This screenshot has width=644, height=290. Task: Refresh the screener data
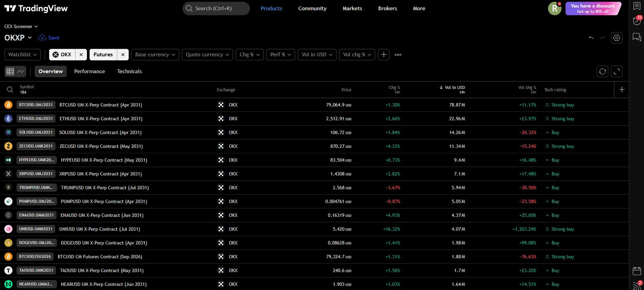point(603,72)
